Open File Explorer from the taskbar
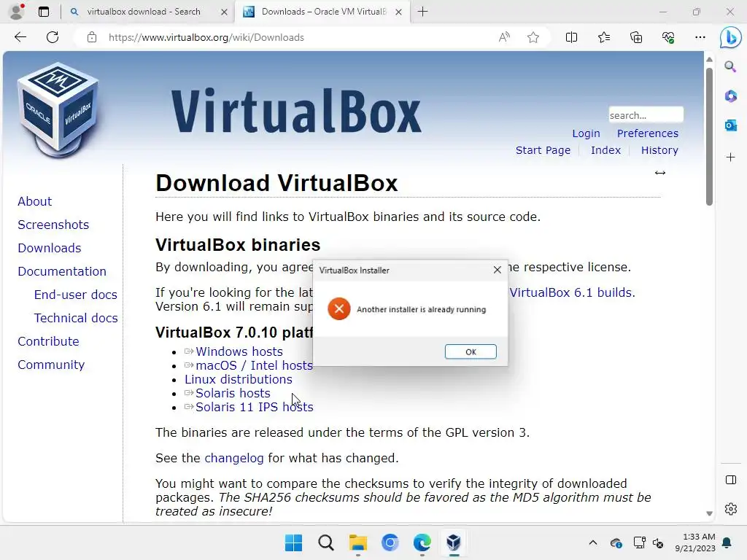 coord(357,542)
